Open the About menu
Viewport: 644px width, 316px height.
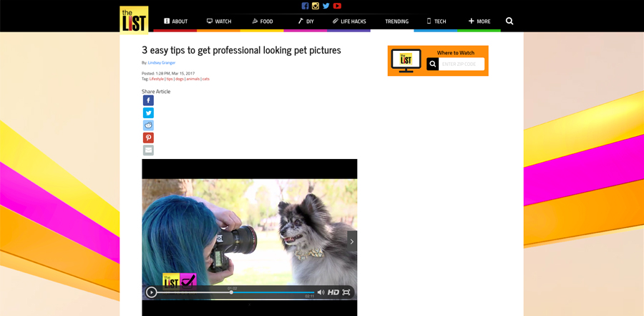click(x=175, y=21)
